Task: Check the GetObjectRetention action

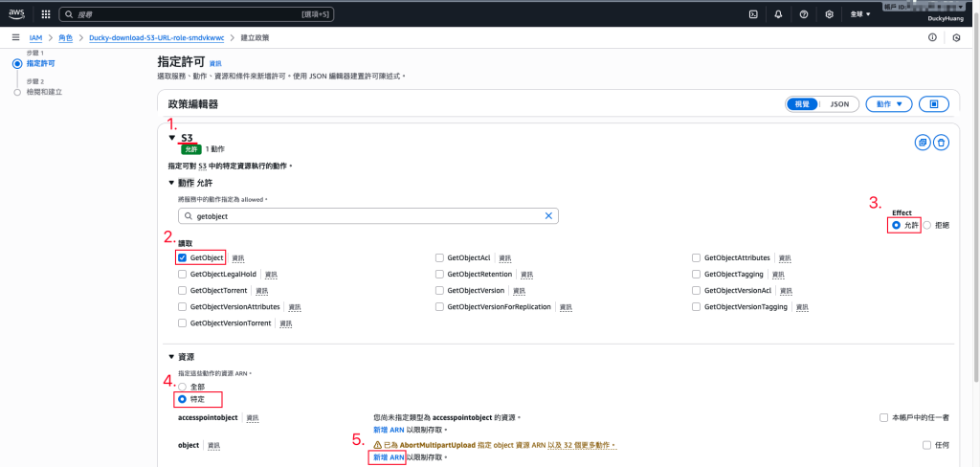Action: tap(439, 274)
